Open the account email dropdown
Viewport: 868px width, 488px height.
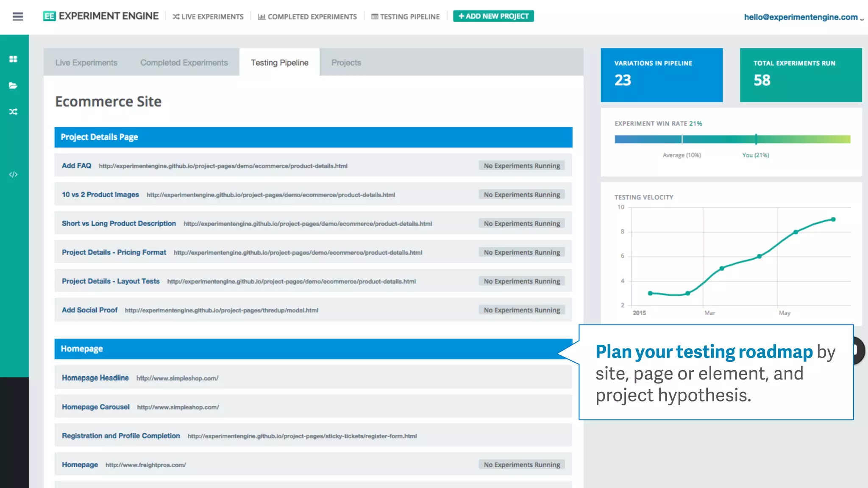point(804,17)
